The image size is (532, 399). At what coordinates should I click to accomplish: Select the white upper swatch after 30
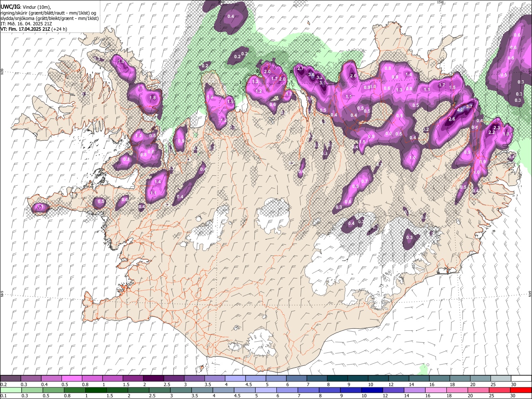point(522,379)
